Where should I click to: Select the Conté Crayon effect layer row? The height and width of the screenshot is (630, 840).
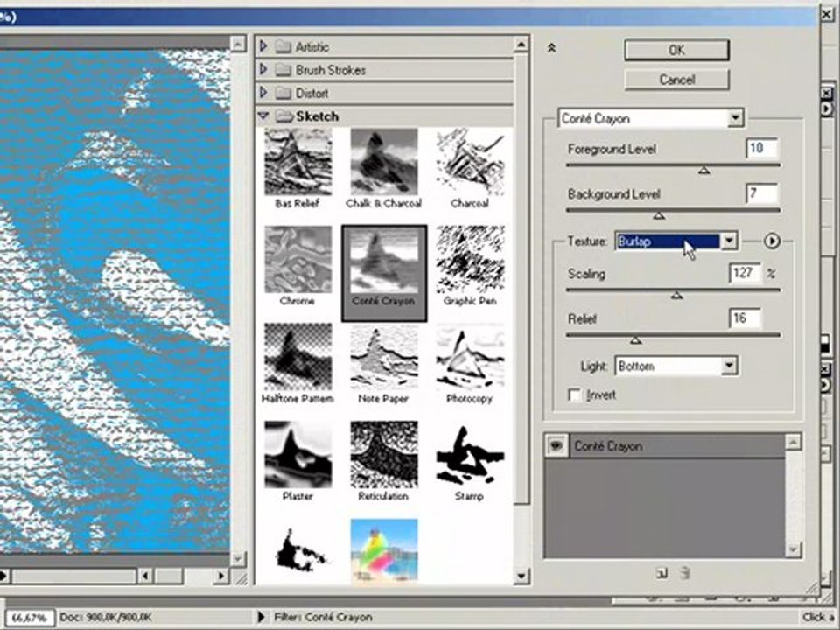[665, 445]
